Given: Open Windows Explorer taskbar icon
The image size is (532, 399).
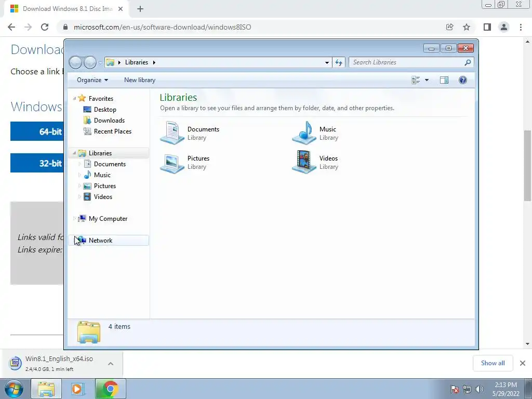Looking at the screenshot, I should [x=46, y=389].
